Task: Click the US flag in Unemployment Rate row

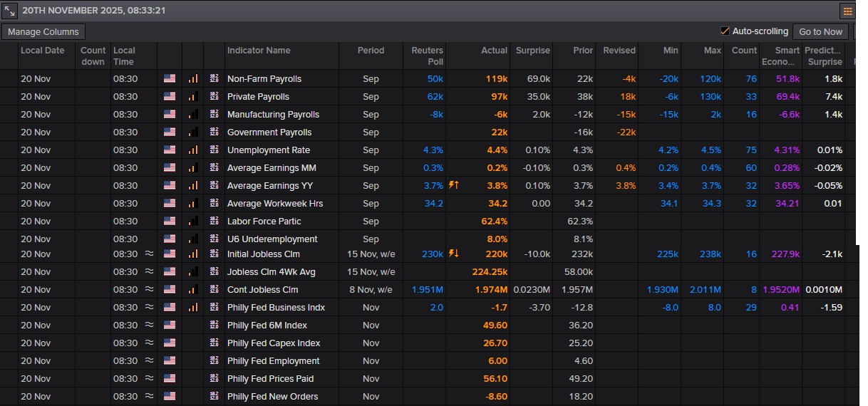Action: 170,150
